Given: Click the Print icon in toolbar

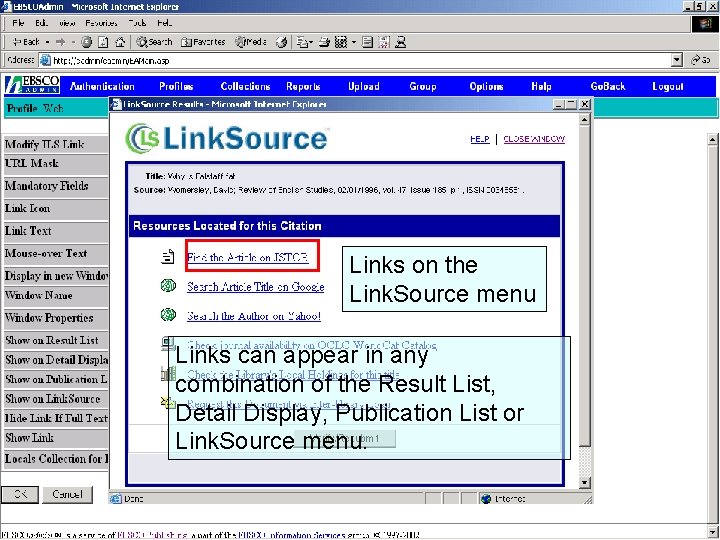Looking at the screenshot, I should [x=325, y=42].
